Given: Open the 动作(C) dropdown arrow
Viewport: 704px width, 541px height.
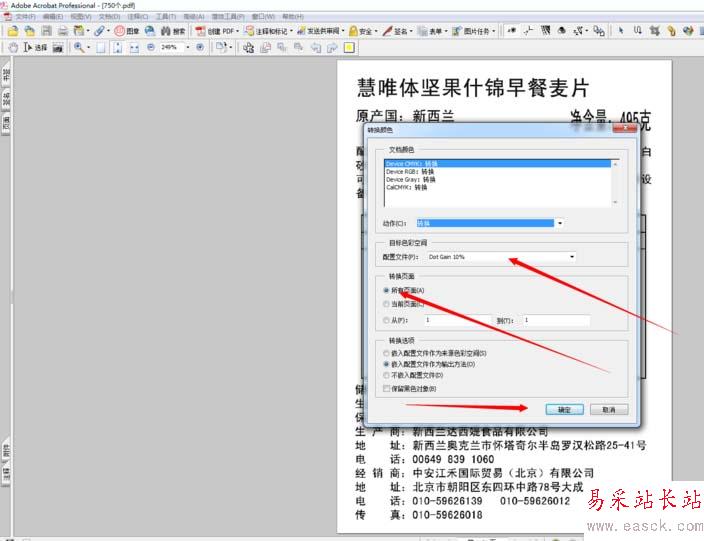Looking at the screenshot, I should point(560,223).
